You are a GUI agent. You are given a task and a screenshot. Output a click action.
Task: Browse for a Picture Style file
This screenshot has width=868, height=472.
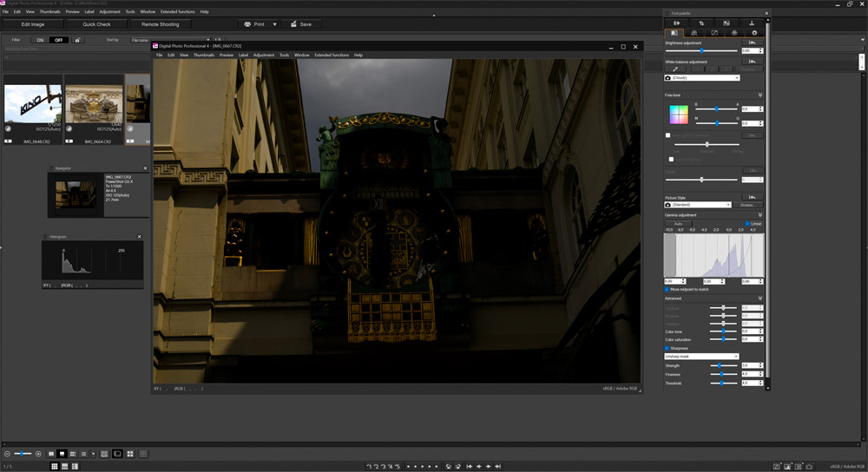tap(747, 205)
